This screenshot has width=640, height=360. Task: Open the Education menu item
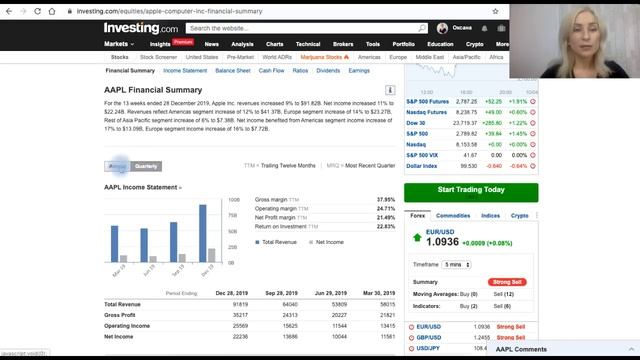coord(440,44)
